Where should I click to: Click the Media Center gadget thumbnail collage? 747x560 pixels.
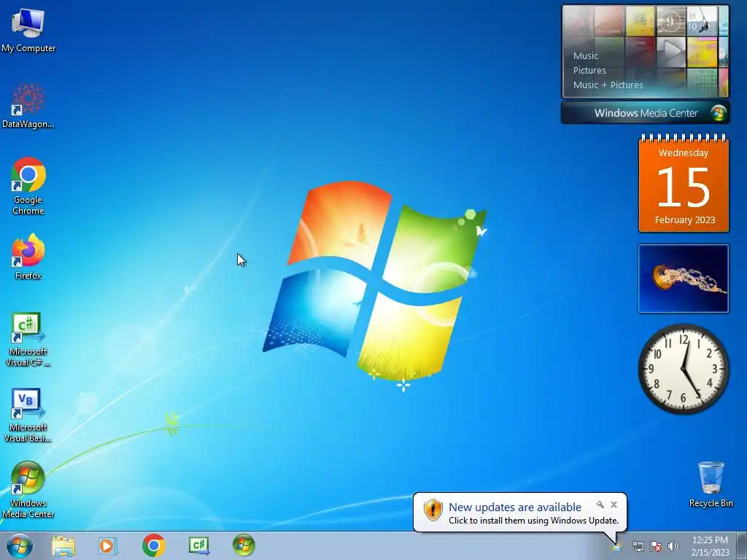(646, 52)
